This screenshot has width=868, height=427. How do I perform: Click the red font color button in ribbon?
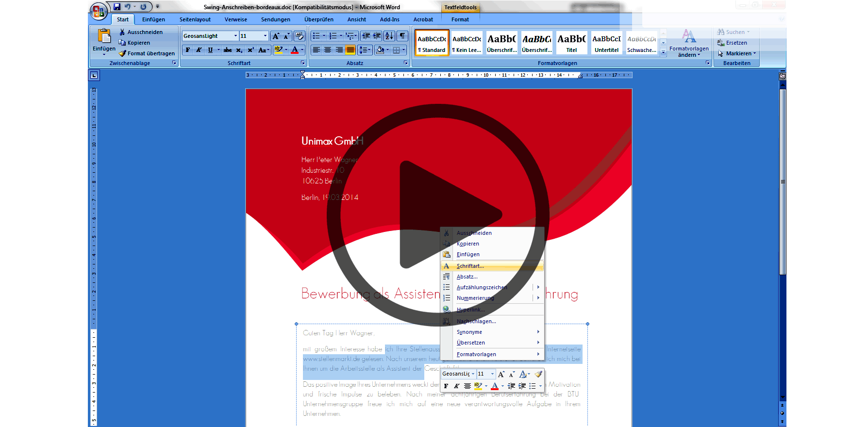click(x=295, y=50)
